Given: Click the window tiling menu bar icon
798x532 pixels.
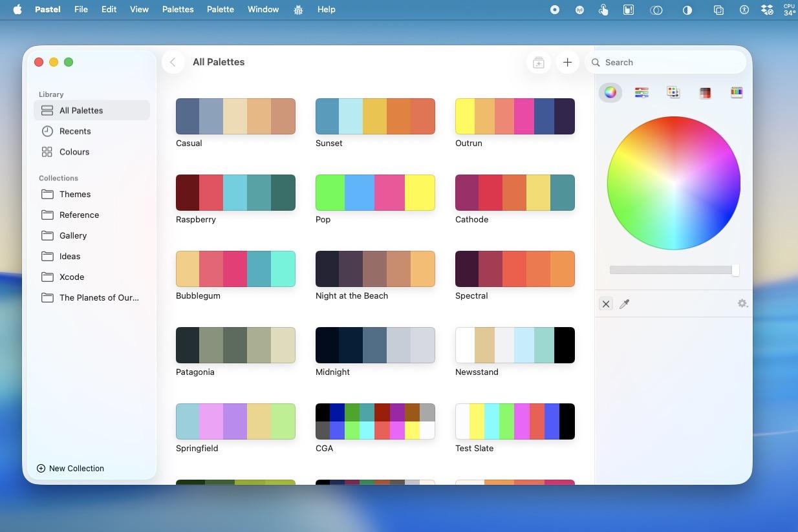Looking at the screenshot, I should 718,10.
